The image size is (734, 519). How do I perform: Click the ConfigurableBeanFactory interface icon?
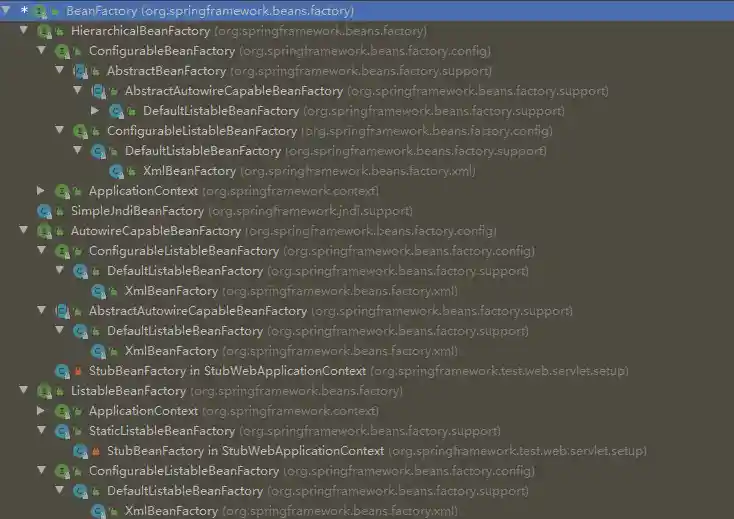pyautogui.click(x=62, y=51)
